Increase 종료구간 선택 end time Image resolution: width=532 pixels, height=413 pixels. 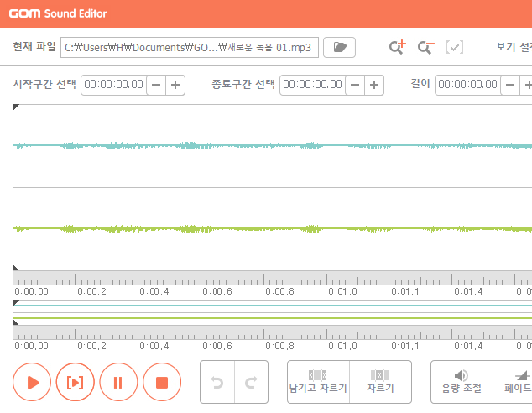(x=374, y=85)
